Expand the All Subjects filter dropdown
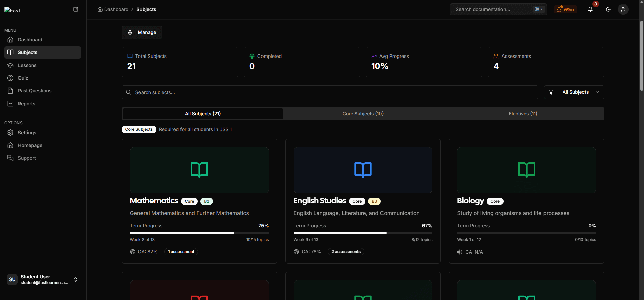The width and height of the screenshot is (644, 300). click(574, 92)
